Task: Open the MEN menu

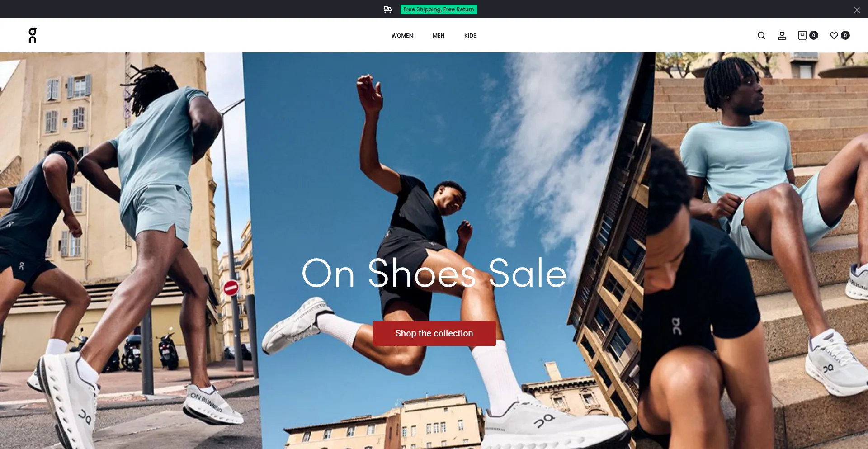Action: (x=439, y=35)
